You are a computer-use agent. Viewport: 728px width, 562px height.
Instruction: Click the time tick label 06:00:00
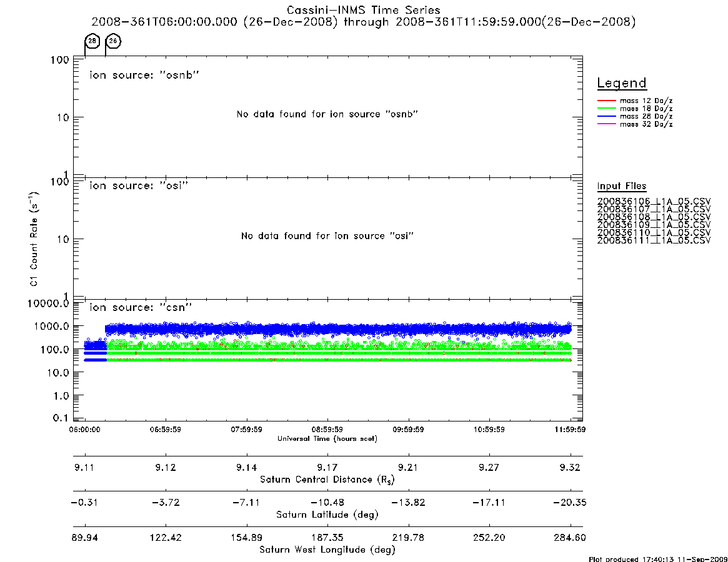click(84, 430)
